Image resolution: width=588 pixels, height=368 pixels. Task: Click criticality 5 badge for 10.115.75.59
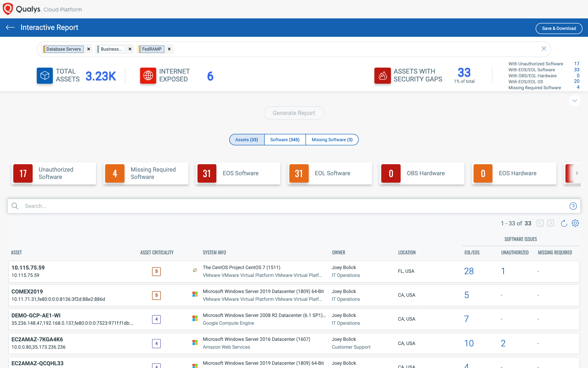click(156, 271)
